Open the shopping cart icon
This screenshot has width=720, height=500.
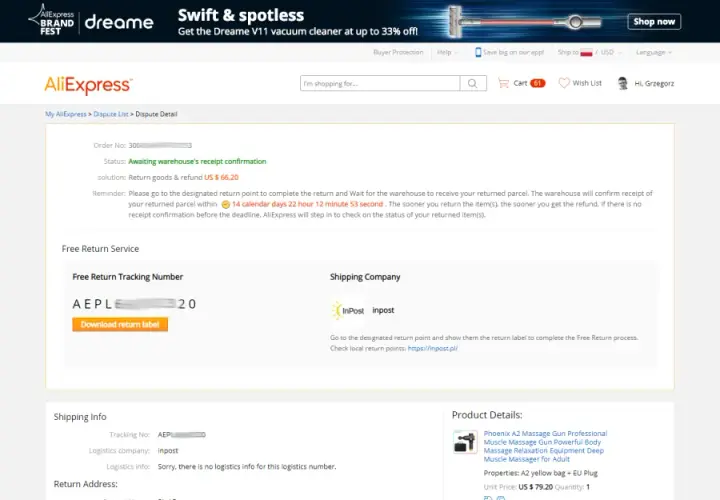click(x=503, y=83)
